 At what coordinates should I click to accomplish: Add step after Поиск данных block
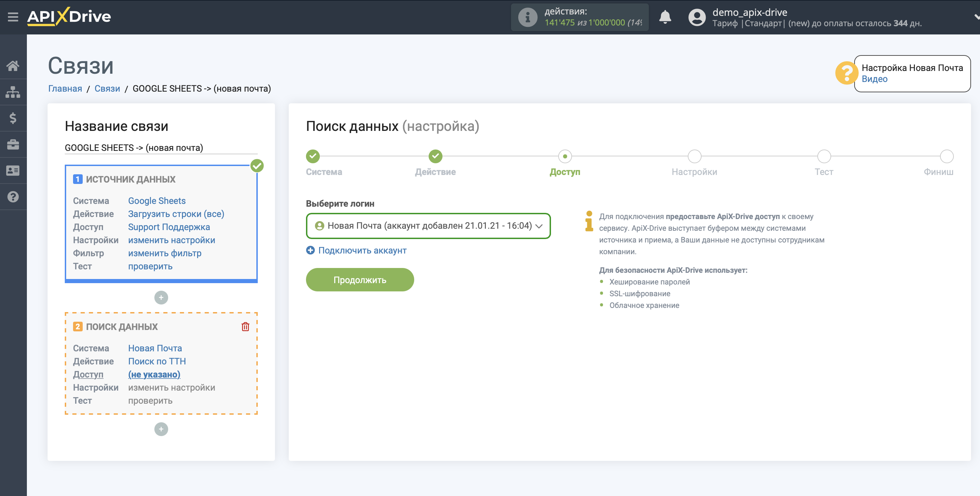161,429
